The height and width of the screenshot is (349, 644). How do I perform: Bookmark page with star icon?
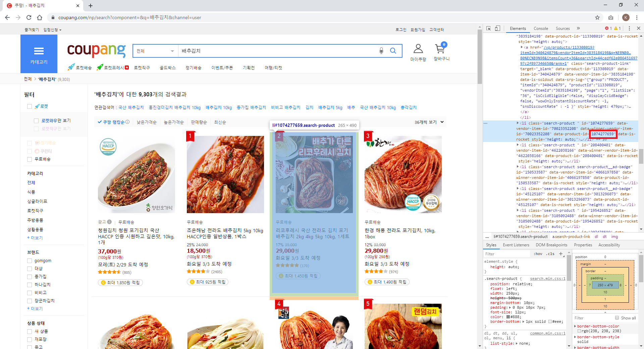click(x=597, y=17)
